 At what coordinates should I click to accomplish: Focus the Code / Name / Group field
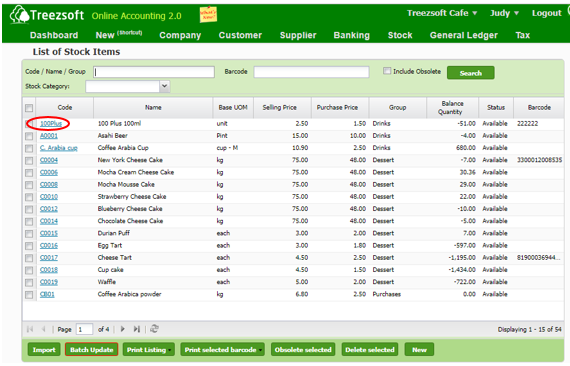pos(154,72)
